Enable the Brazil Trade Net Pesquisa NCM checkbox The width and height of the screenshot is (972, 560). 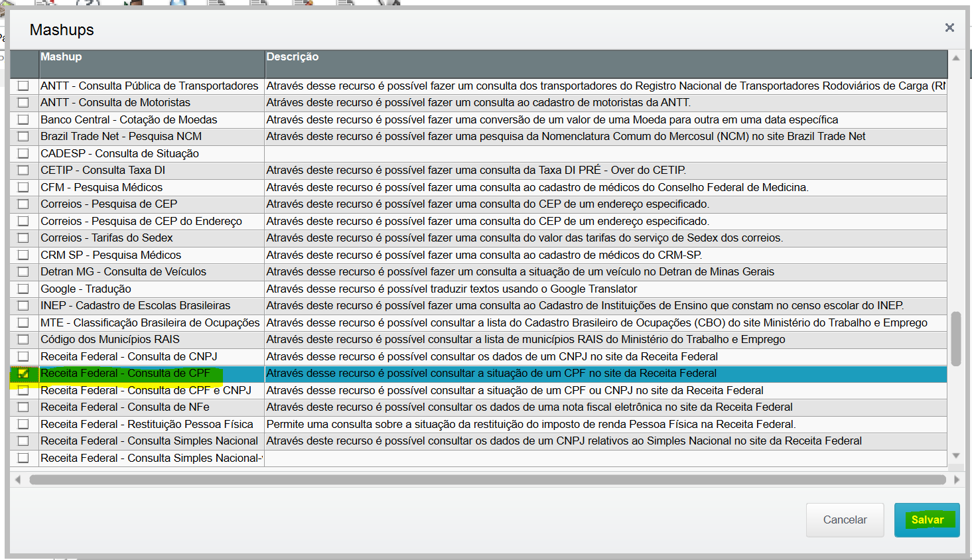coord(23,137)
